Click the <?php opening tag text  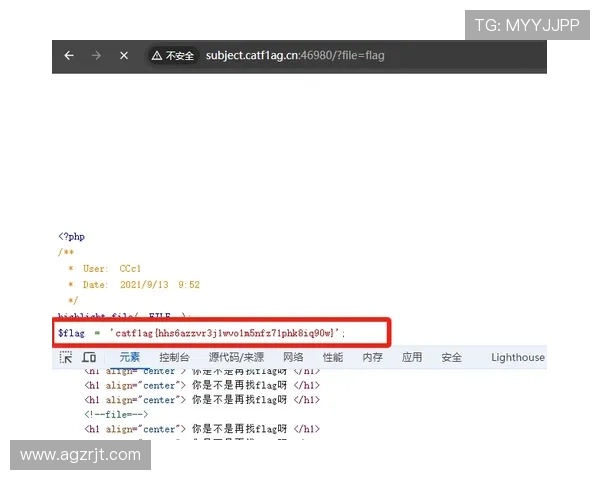(71, 237)
